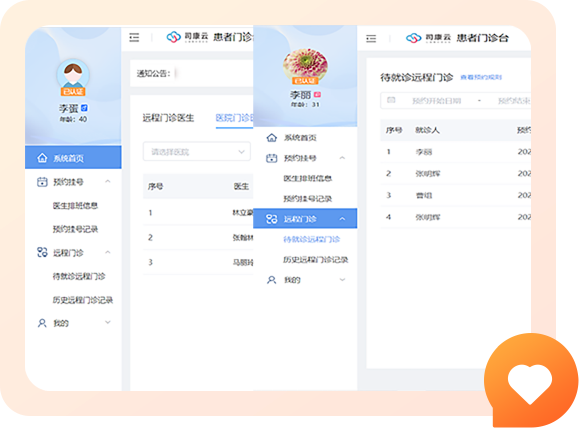Click the 预约开始日期 date field
This screenshot has width=579, height=428.
point(436,101)
